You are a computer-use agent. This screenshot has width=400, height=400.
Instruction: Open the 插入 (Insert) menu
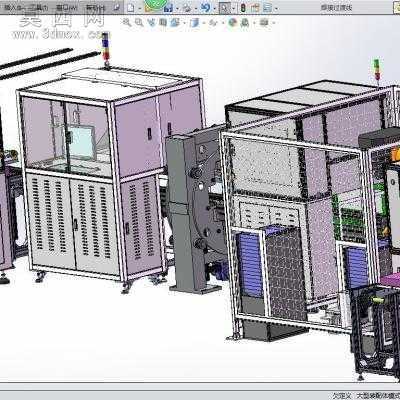pyautogui.click(x=15, y=7)
